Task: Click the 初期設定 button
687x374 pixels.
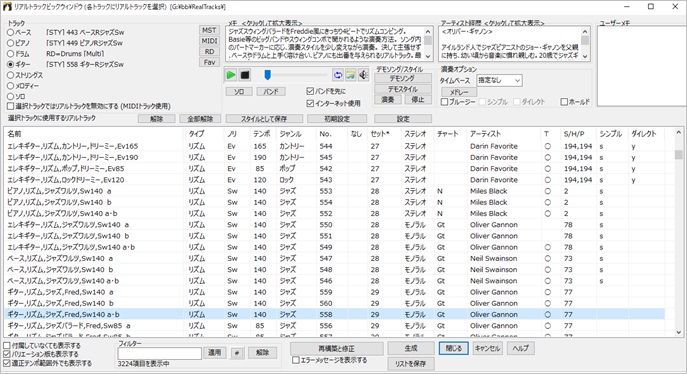Action: click(x=337, y=119)
